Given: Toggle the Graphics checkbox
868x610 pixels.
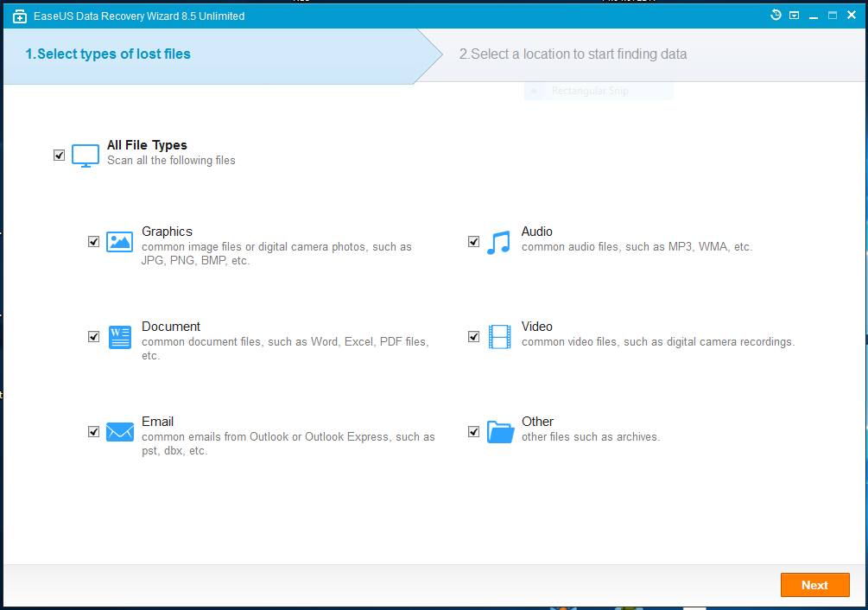Looking at the screenshot, I should (x=93, y=241).
